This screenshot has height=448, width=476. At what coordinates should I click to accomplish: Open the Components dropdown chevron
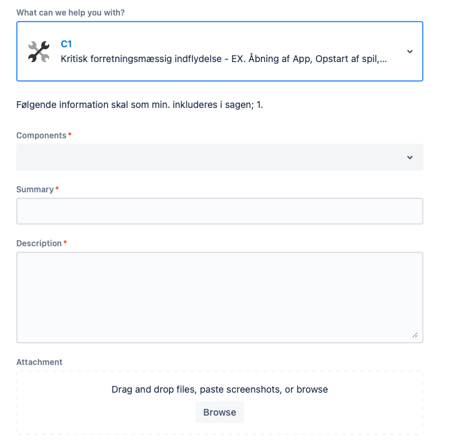(x=410, y=157)
